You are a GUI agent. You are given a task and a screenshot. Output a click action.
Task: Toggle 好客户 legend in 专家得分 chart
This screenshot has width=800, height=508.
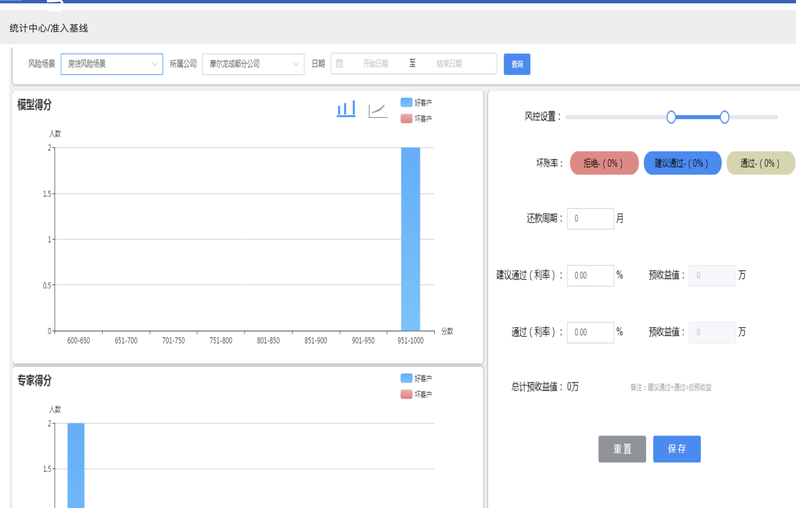[x=416, y=378]
